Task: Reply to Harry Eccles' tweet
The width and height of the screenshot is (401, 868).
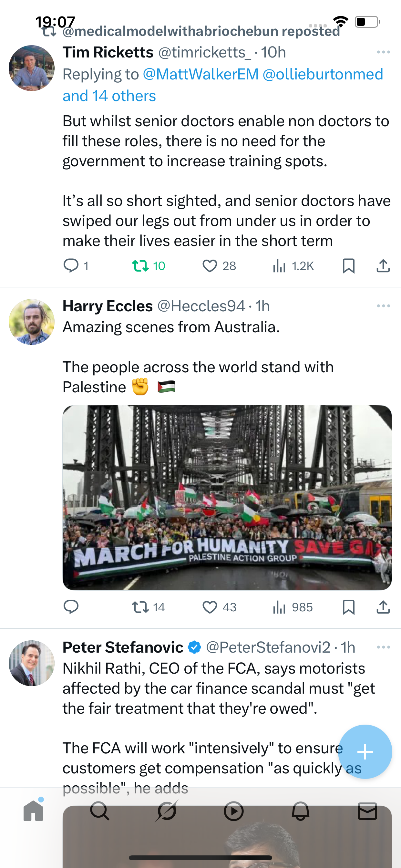Action: pyautogui.click(x=71, y=607)
